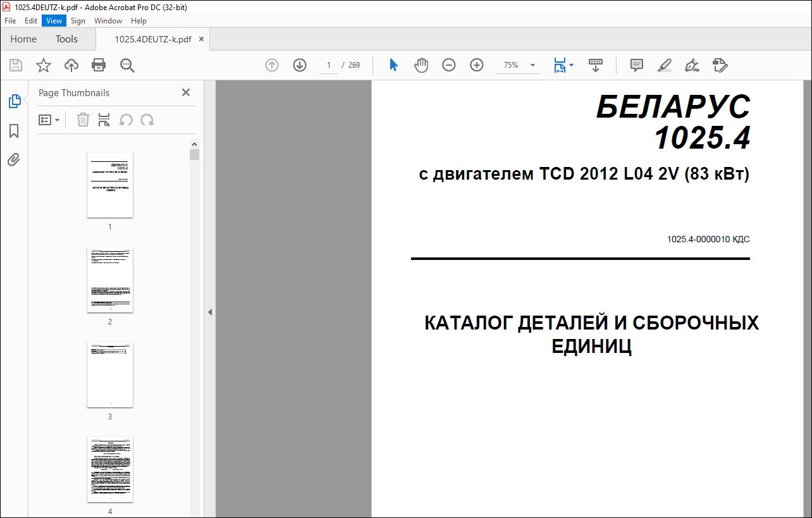This screenshot has height=518, width=812.
Task: Expand fit page options dropdown arrow
Action: point(572,65)
